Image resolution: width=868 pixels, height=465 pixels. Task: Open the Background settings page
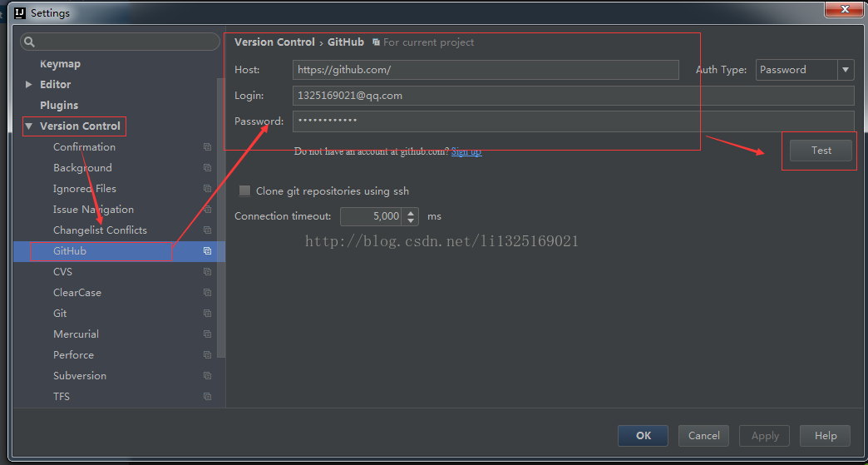82,168
